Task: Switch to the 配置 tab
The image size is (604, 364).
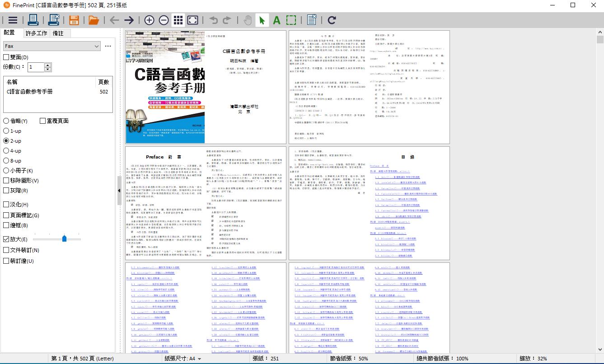Action: [x=9, y=33]
